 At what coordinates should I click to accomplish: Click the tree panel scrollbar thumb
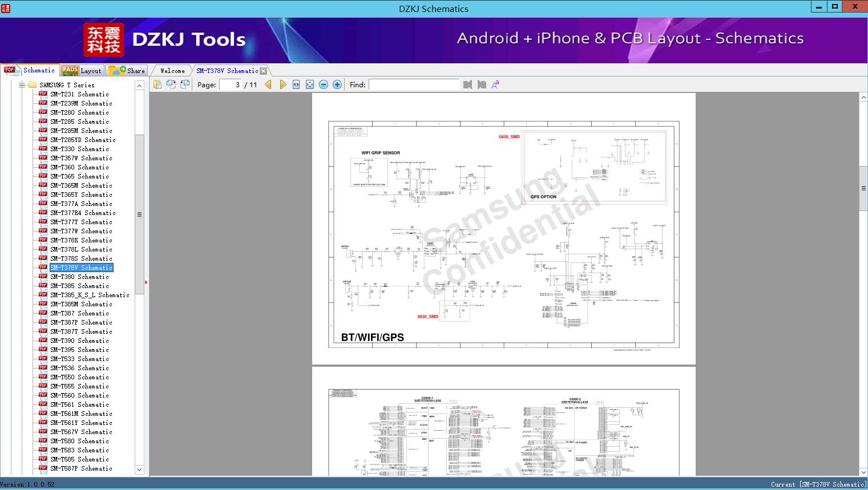coord(139,214)
